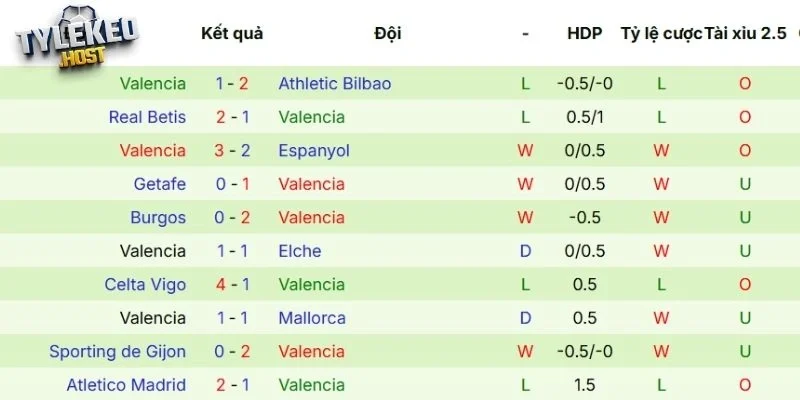Click the 1.5 handicap value
The height and width of the screenshot is (400, 800).
(585, 385)
